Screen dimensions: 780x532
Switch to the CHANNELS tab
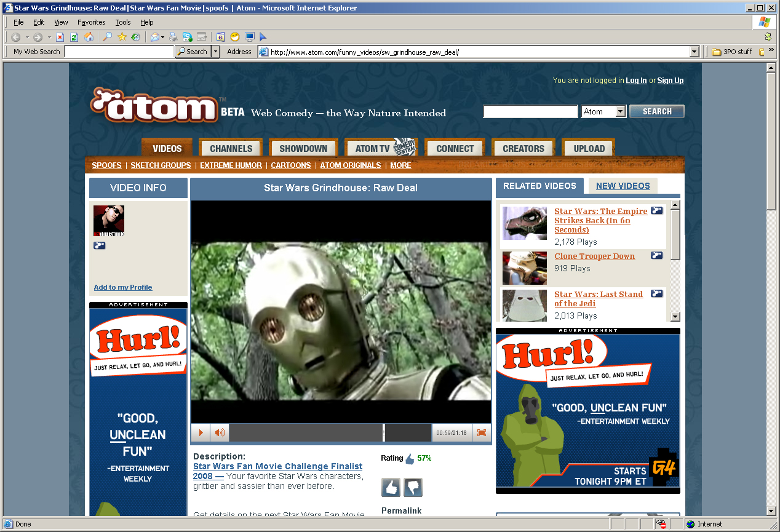click(231, 148)
